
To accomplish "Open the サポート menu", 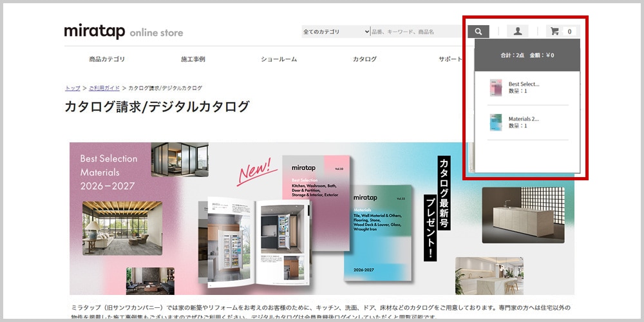I will click(451, 59).
